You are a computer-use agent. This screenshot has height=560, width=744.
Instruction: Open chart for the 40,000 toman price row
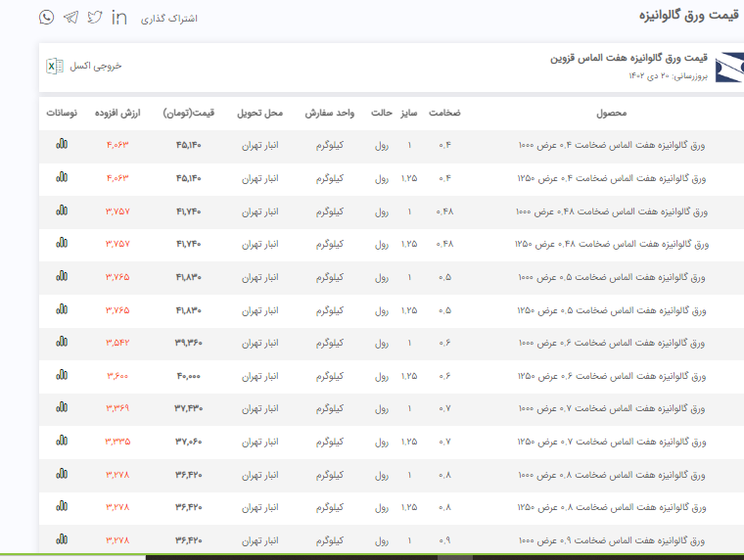tap(62, 375)
